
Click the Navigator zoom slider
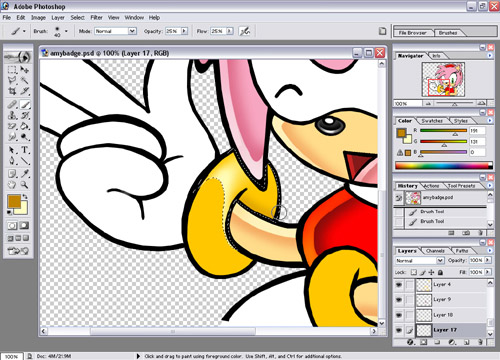coord(454,104)
